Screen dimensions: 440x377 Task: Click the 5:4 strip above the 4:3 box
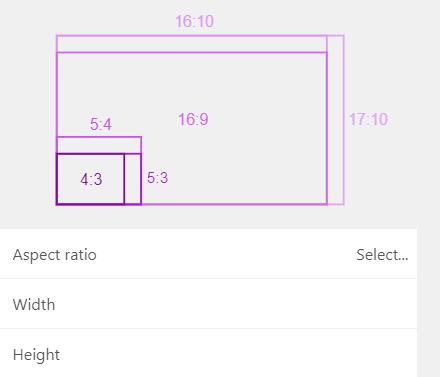click(99, 145)
